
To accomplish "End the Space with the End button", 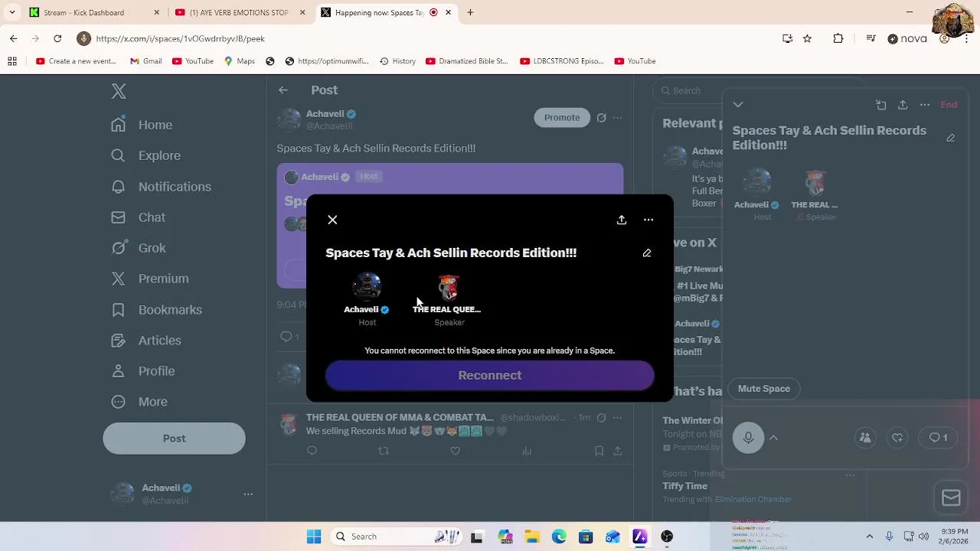I will pos(949,105).
